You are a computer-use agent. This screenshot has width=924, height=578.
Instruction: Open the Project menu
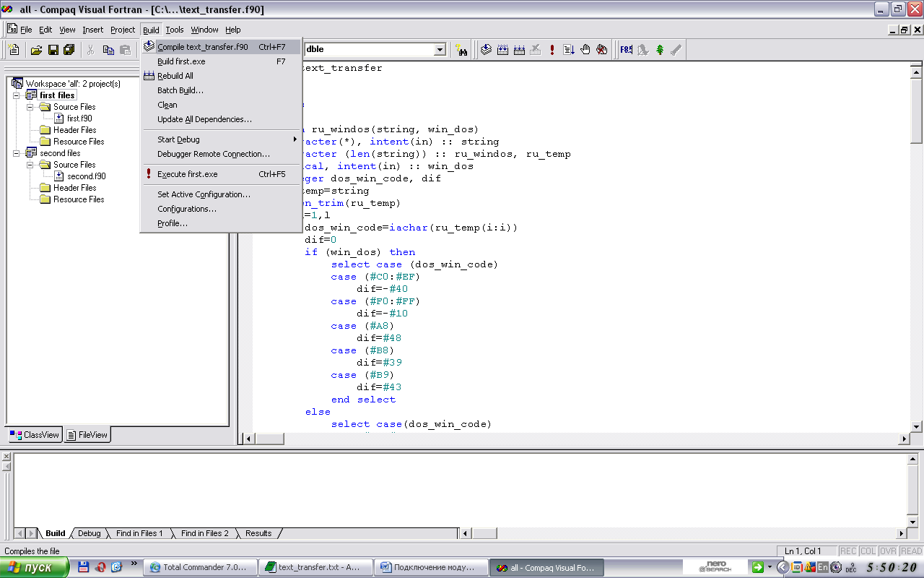[x=123, y=30]
